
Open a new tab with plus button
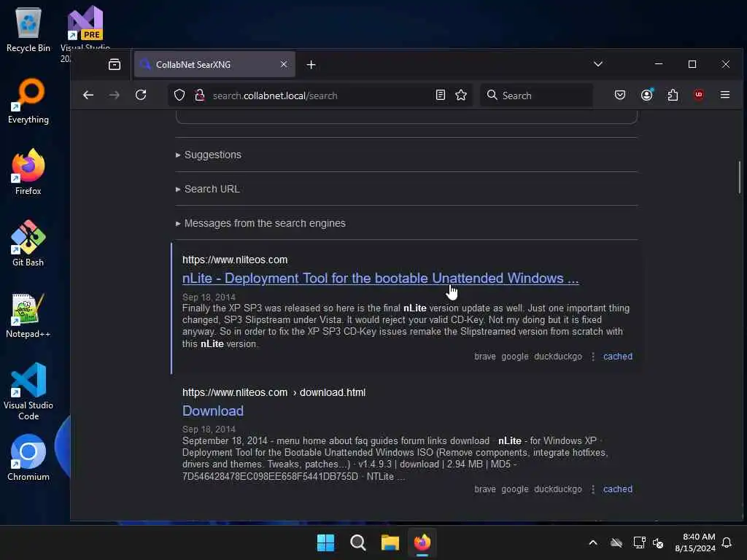311,64
